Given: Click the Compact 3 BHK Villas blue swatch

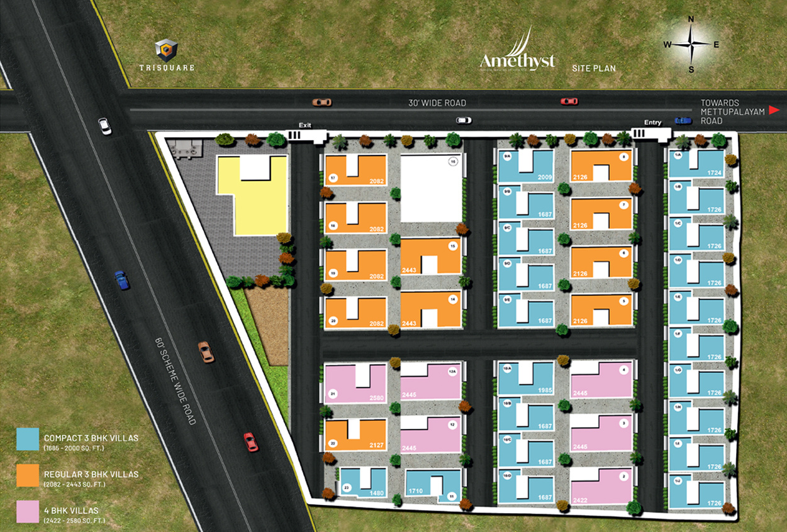Looking at the screenshot, I should (x=28, y=439).
